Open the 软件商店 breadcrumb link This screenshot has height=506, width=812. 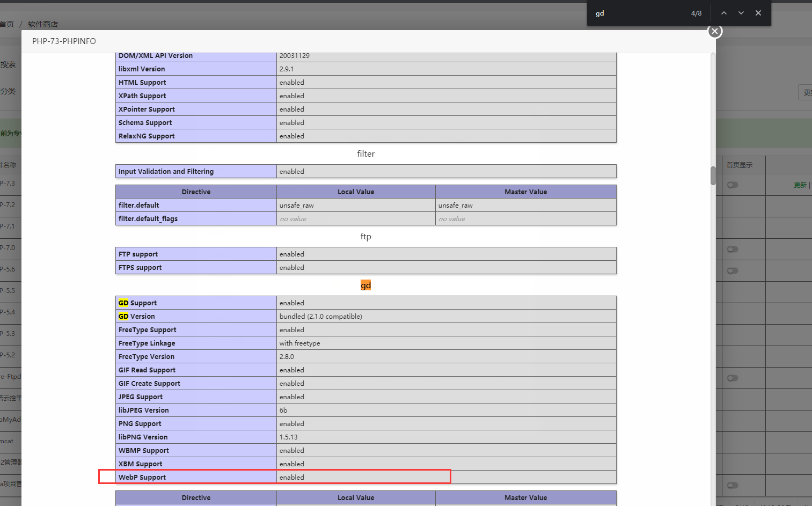(43, 24)
